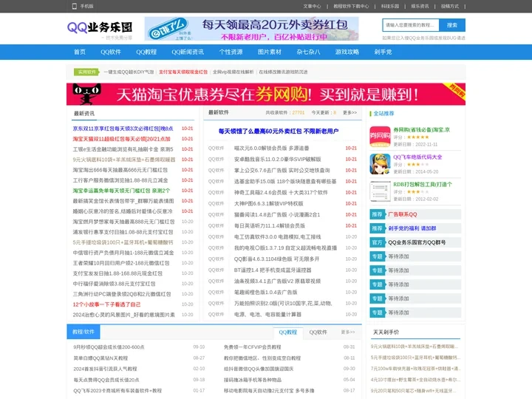Open 个性资源 navigation menu item
The image size is (532, 399).
(x=231, y=52)
